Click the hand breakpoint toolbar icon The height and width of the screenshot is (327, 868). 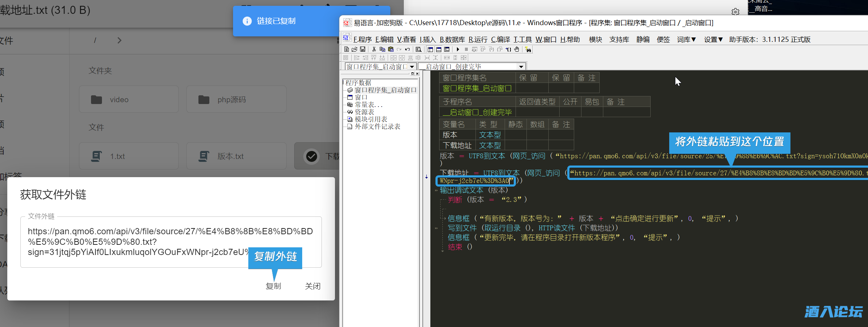tap(517, 49)
